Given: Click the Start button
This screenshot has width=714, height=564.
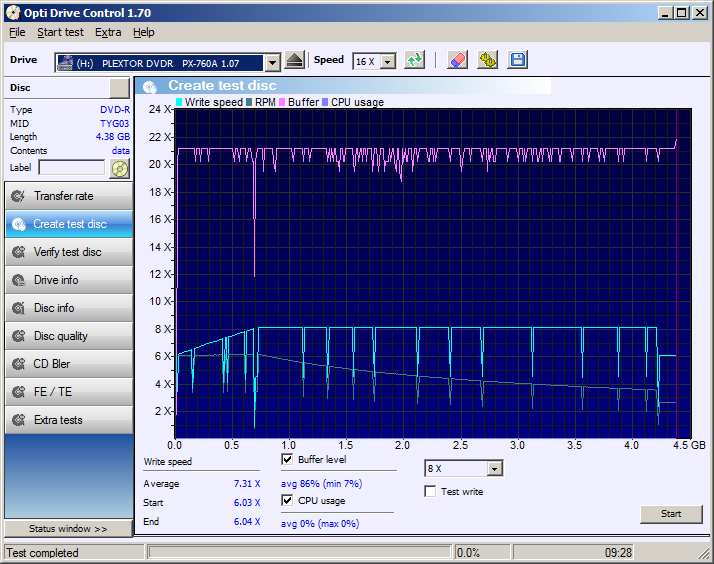Looking at the screenshot, I should click(671, 514).
